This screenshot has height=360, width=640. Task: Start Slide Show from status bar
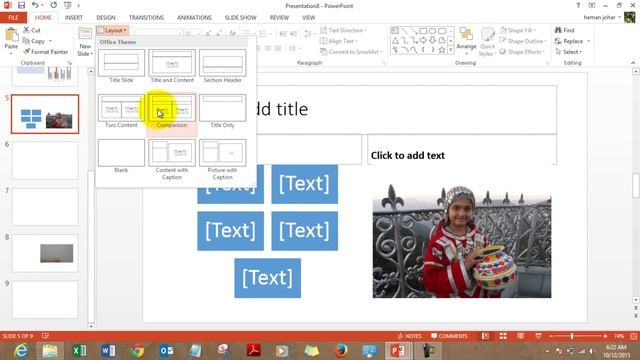[538, 336]
